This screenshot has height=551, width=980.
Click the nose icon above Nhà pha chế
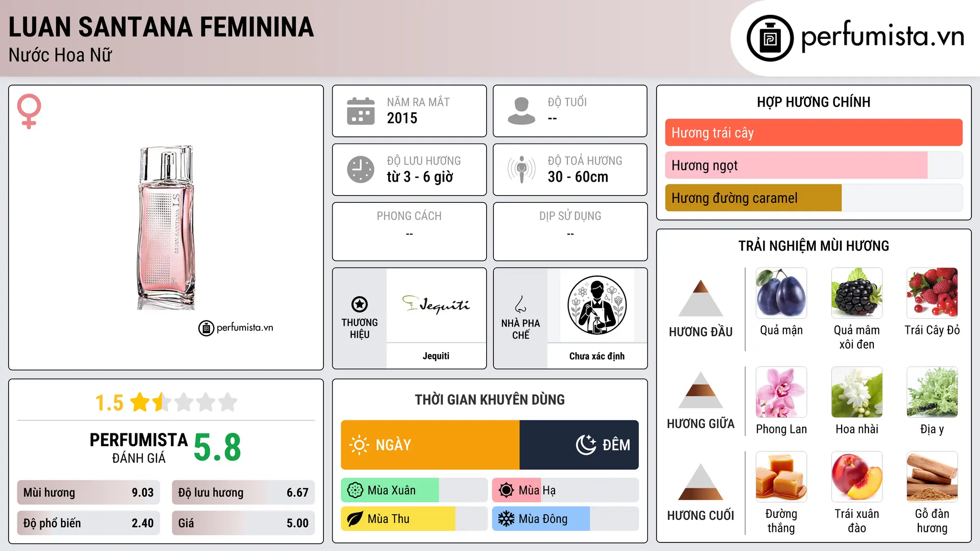pos(521,304)
